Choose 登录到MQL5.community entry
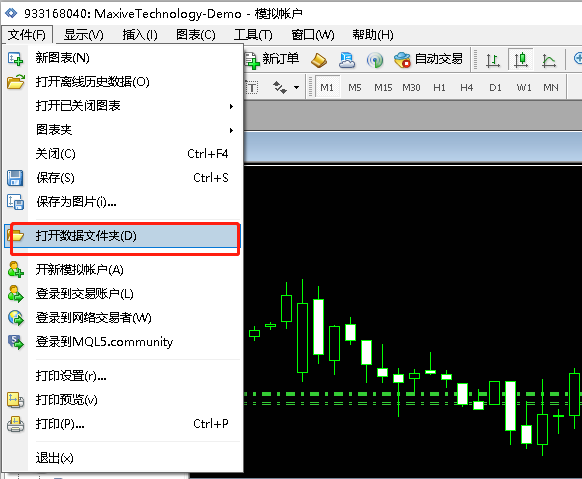The image size is (582, 479). tap(122, 342)
